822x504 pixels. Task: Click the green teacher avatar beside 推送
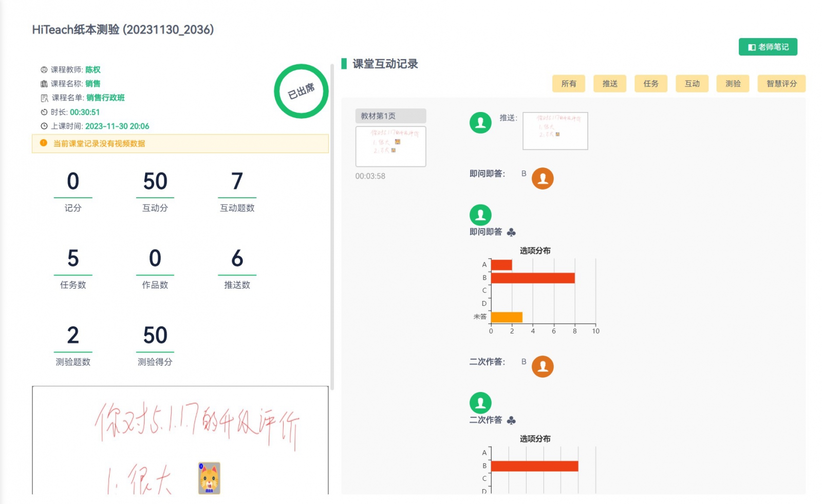[480, 123]
